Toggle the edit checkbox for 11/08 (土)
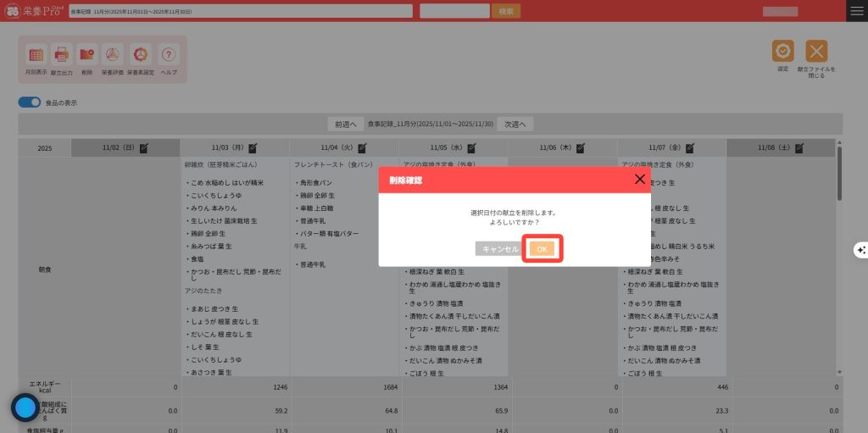This screenshot has height=433, width=868. point(800,147)
